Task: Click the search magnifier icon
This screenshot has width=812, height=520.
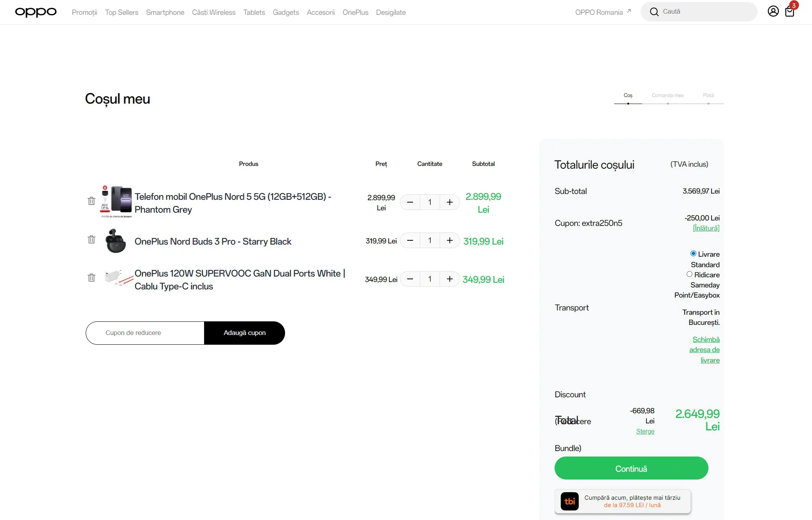Action: pos(654,12)
